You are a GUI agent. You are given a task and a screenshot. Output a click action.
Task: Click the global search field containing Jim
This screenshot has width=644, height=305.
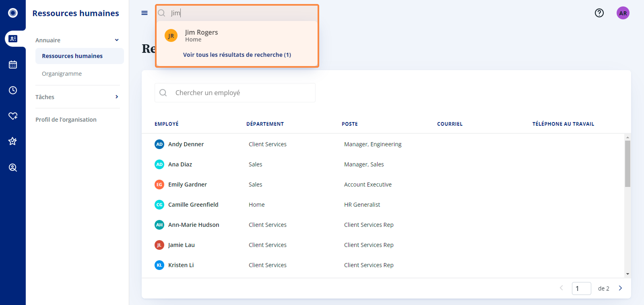click(x=237, y=13)
